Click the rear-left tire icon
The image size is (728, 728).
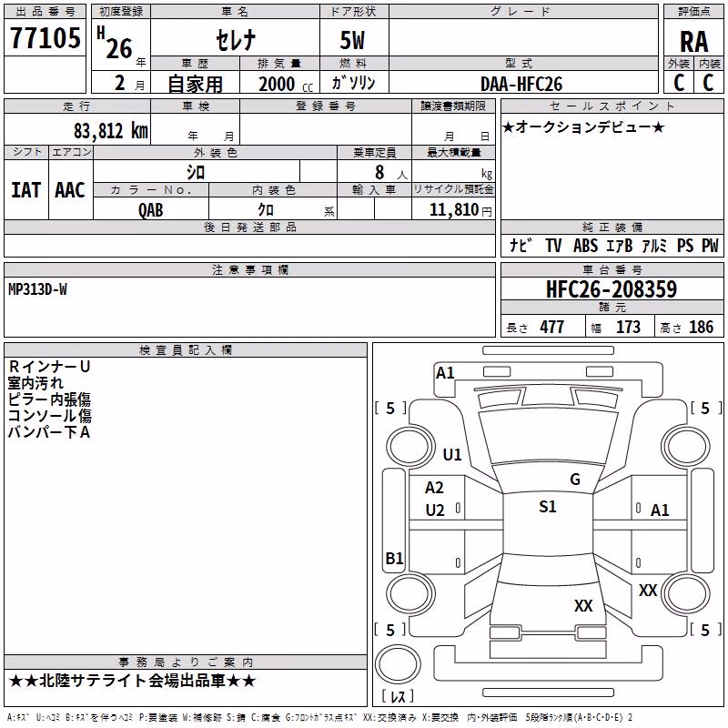pos(410,593)
